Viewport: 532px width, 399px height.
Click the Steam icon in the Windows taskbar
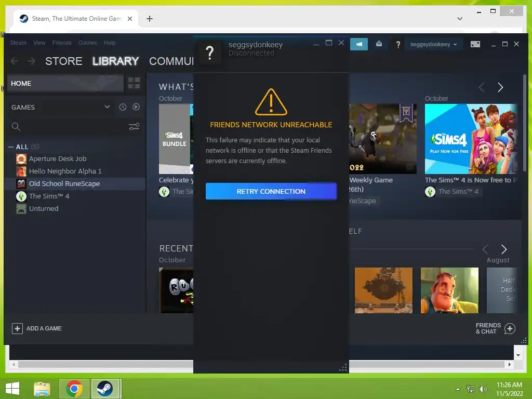105,389
